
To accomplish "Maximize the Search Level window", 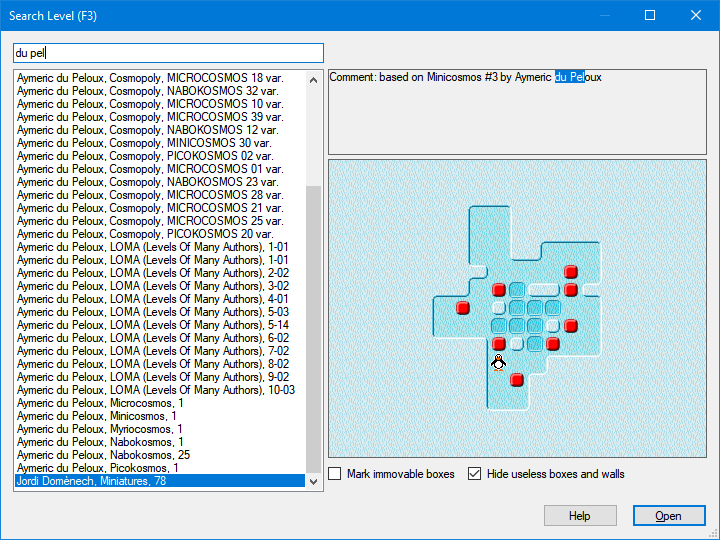I will click(x=650, y=15).
